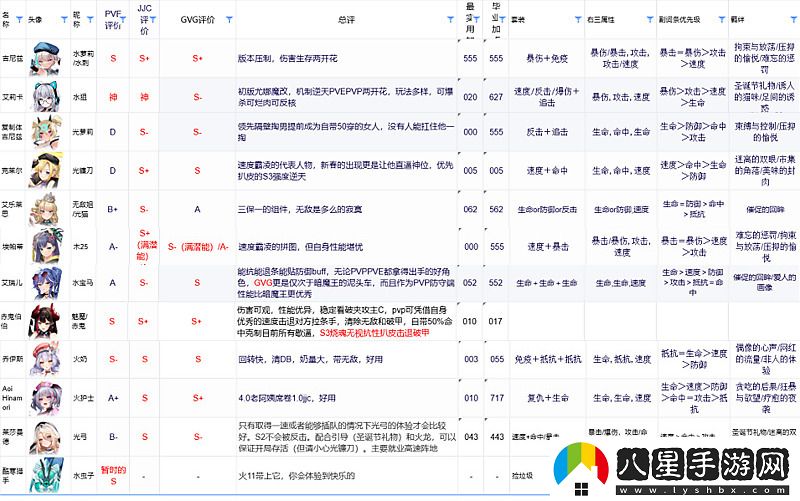The image size is (800, 501).
Task: Click the S- (满潜能) /A- GVG cell
Action: 197,246
